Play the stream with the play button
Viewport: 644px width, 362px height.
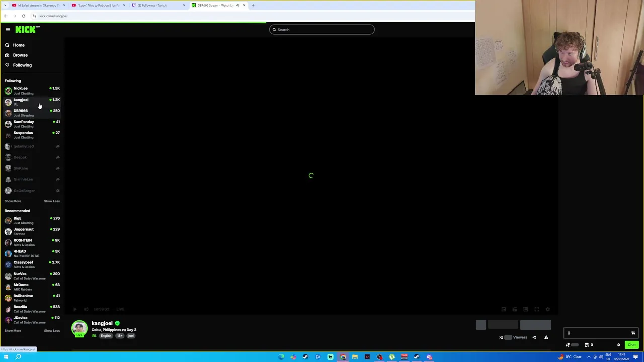pos(75,309)
